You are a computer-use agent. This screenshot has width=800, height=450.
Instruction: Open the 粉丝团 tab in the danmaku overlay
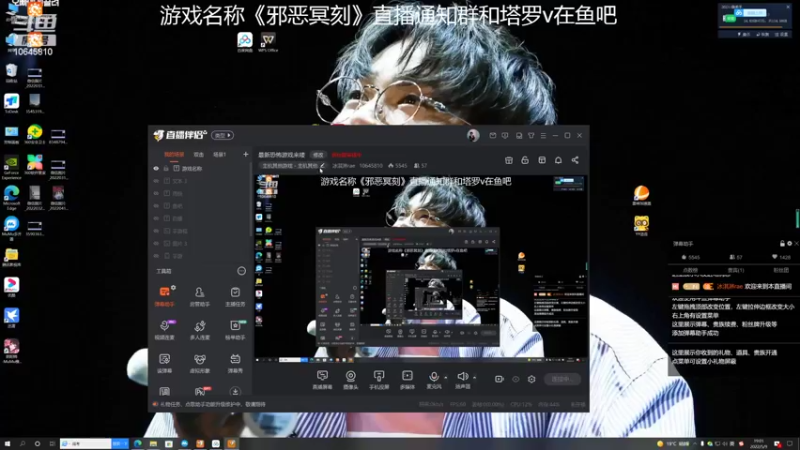[x=781, y=270]
